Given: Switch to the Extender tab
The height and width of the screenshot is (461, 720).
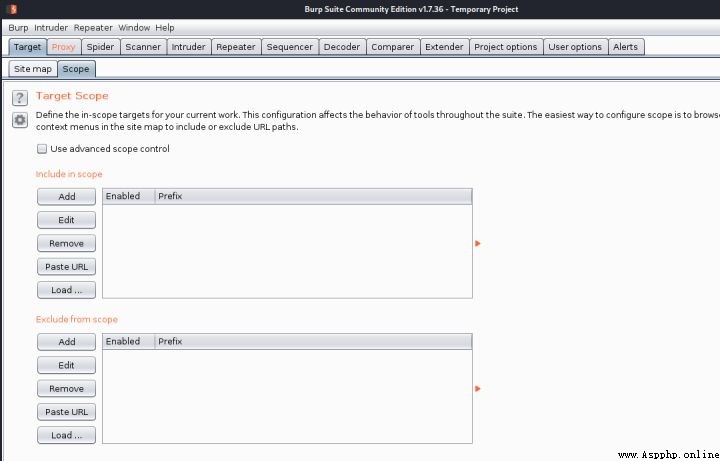Looking at the screenshot, I should pos(444,47).
